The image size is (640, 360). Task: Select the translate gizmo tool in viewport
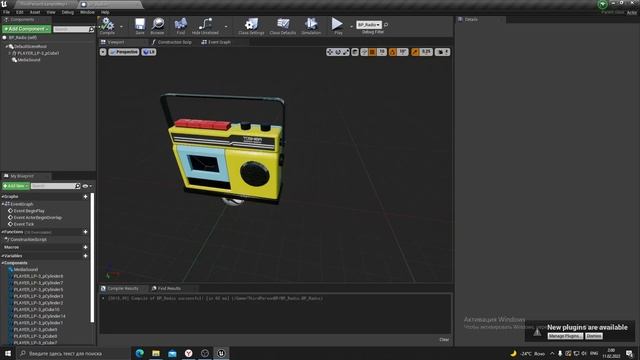[330, 52]
